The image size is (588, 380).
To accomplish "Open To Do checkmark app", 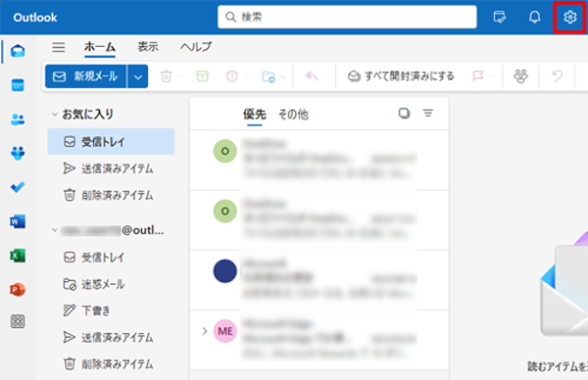I will point(18,187).
